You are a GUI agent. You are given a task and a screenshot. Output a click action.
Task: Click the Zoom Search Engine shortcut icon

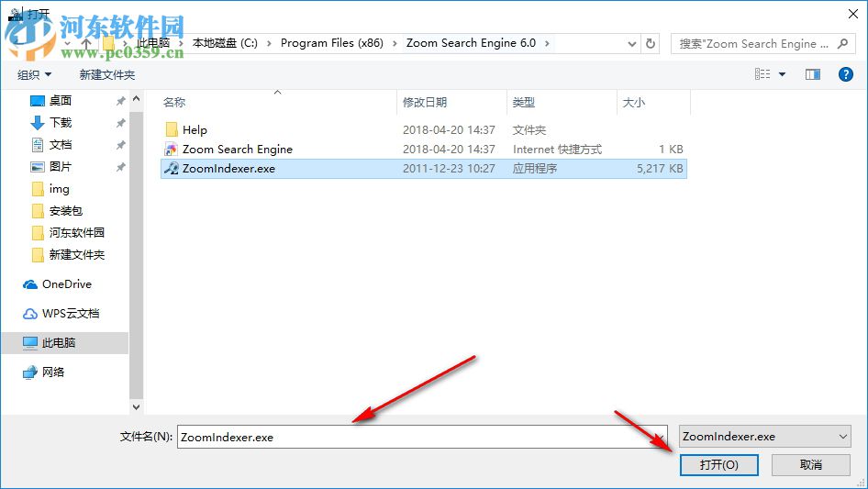(171, 149)
